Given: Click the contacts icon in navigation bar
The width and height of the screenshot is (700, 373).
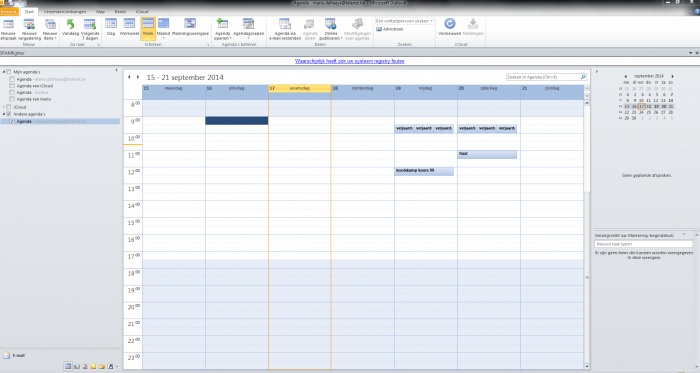Looking at the screenshot, I should [x=77, y=366].
